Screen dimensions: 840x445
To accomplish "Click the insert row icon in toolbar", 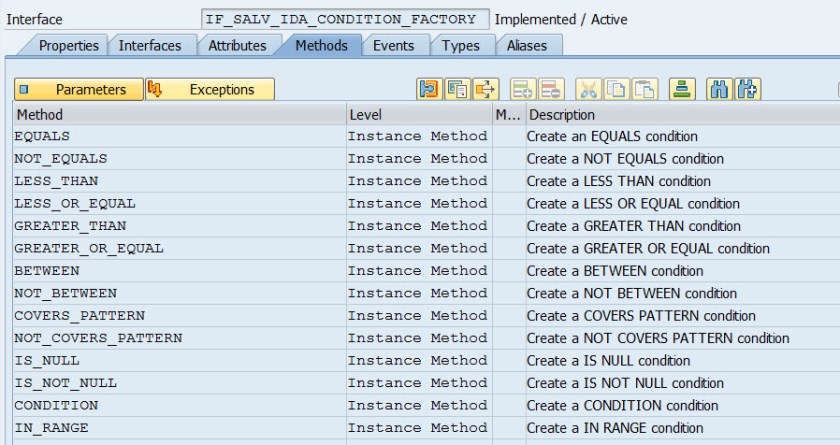I will [x=522, y=89].
